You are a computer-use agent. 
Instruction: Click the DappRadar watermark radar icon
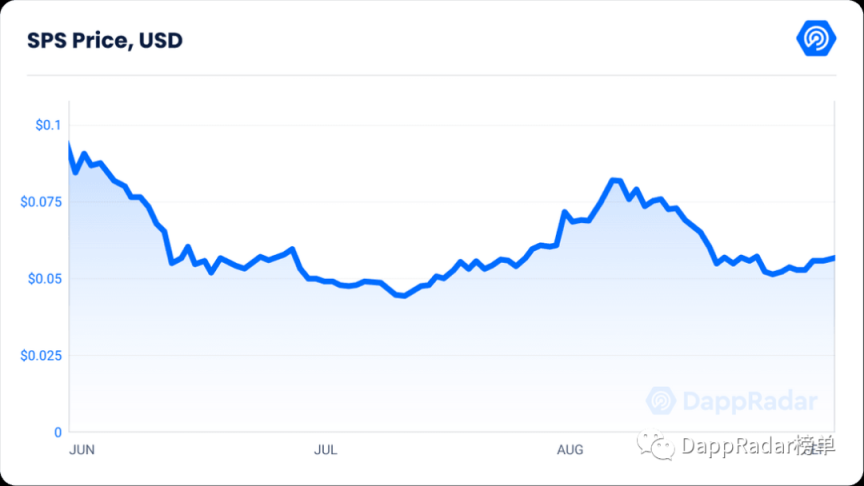pyautogui.click(x=661, y=401)
